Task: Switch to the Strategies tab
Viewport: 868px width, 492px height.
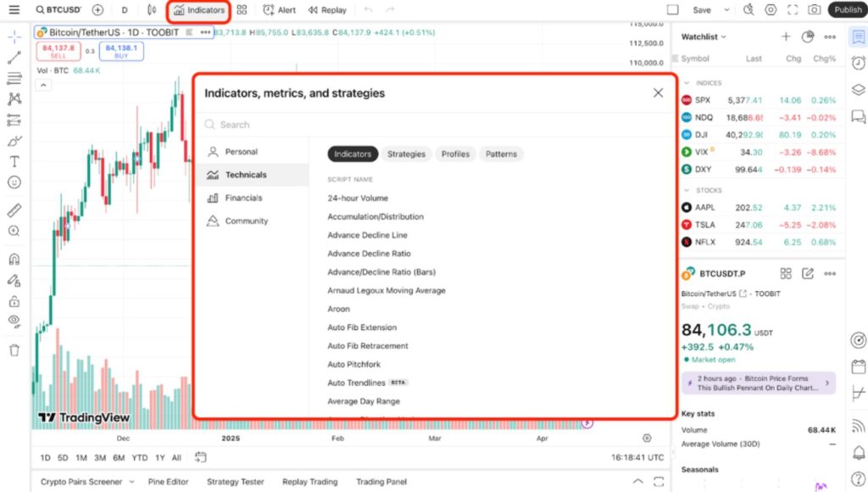Action: pos(406,154)
